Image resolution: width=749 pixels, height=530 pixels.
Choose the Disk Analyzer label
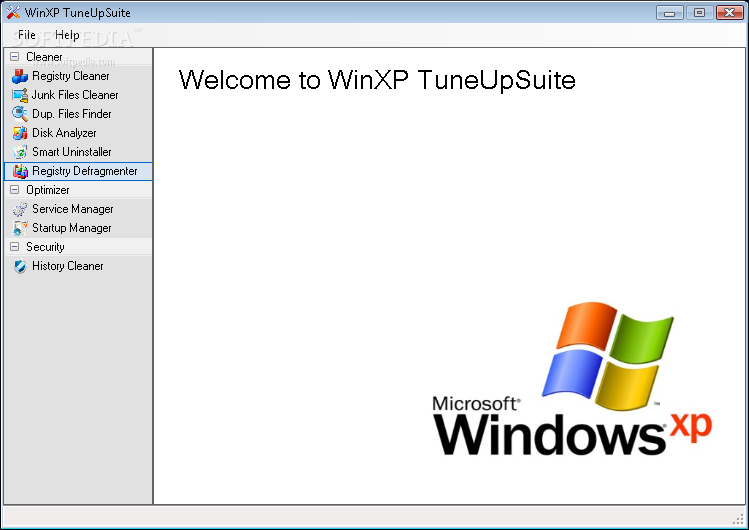click(x=64, y=133)
